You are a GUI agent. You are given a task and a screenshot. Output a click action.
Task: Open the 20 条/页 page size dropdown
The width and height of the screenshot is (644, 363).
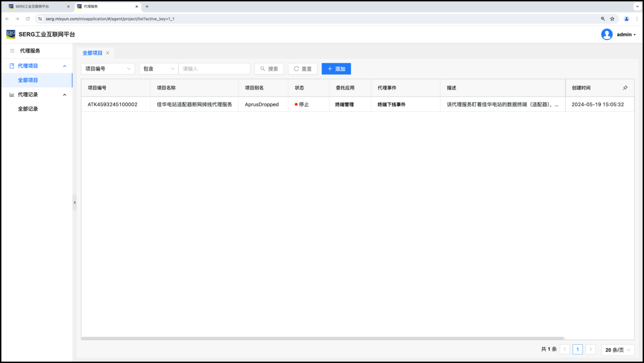[x=618, y=350]
